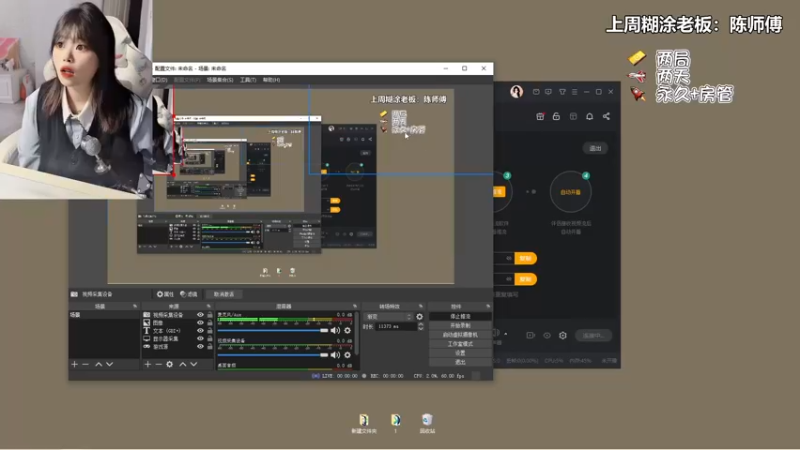Open source properties gear under Sources list
800x450 pixels.
pos(170,364)
